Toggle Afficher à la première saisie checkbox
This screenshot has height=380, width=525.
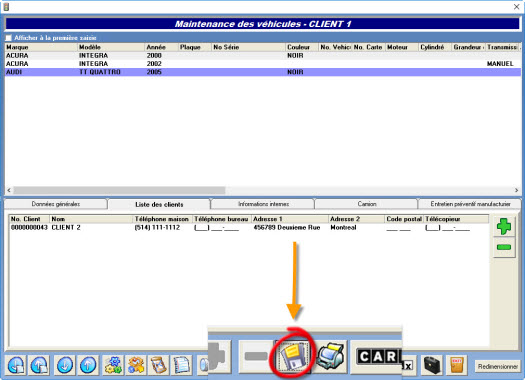(x=9, y=38)
